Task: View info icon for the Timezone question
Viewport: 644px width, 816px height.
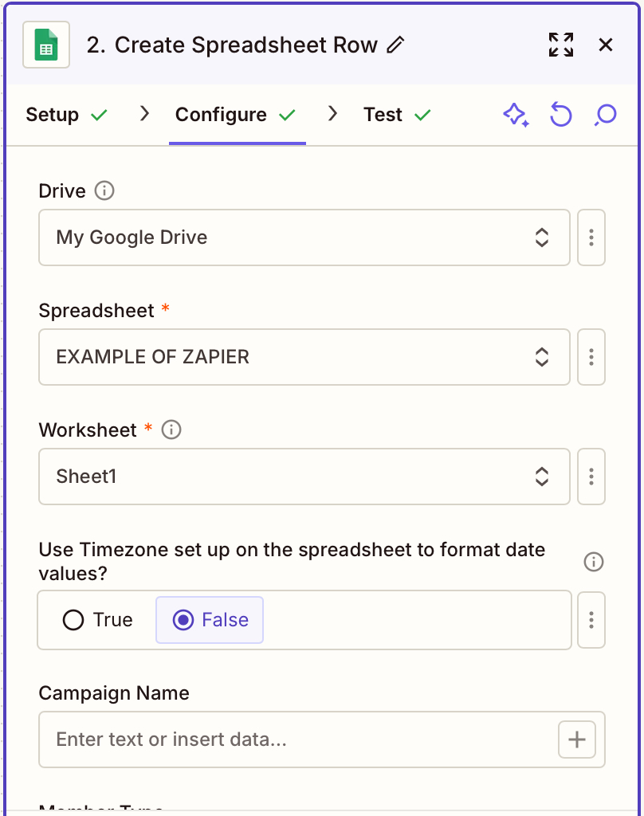Action: coord(594,562)
